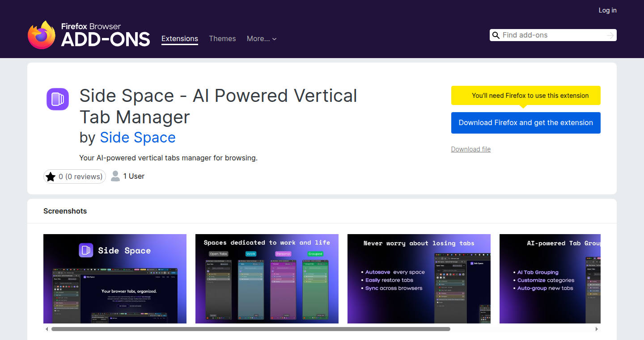644x340 pixels.
Task: Expand the More... dropdown menu
Action: pos(262,39)
